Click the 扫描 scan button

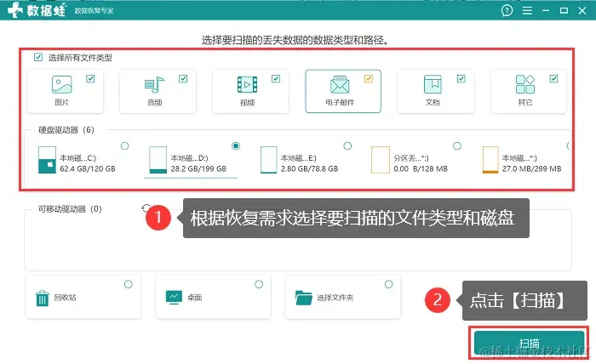529,343
